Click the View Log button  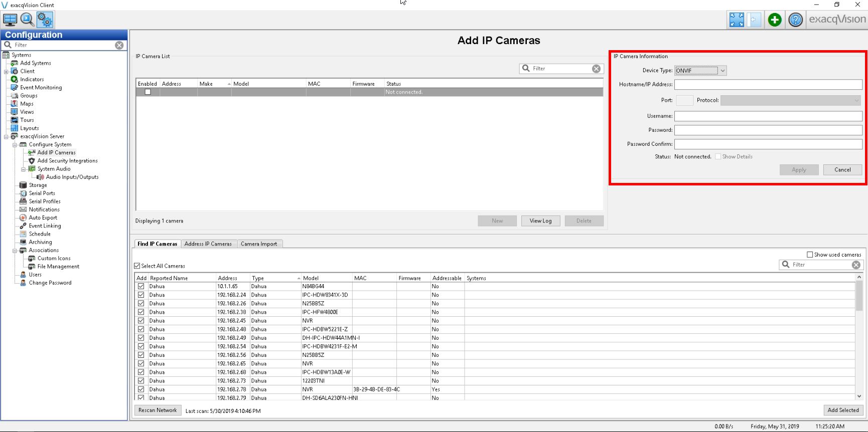tap(540, 221)
